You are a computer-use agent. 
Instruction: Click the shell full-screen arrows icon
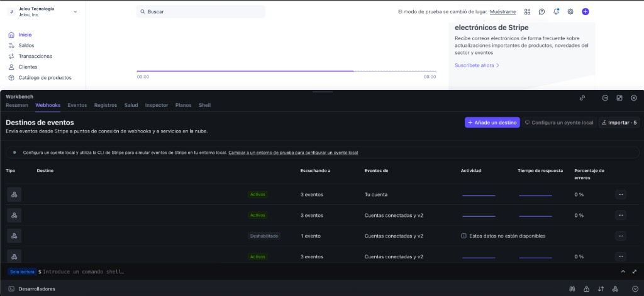[635, 271]
